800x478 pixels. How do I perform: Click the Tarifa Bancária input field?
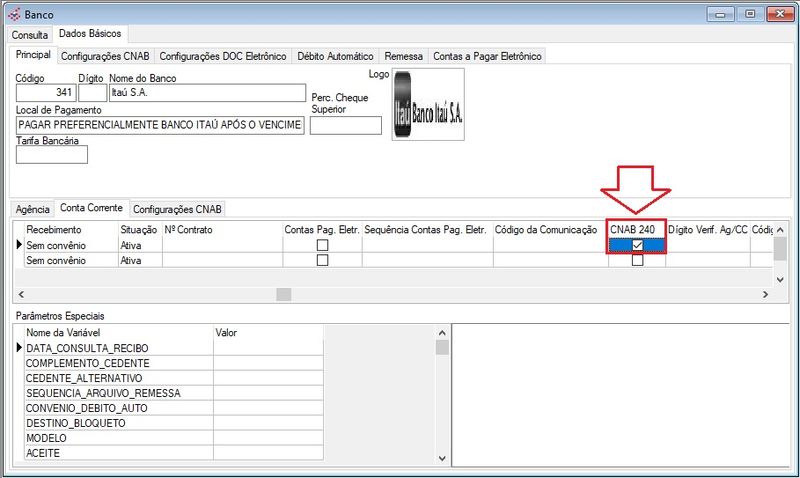(52, 155)
